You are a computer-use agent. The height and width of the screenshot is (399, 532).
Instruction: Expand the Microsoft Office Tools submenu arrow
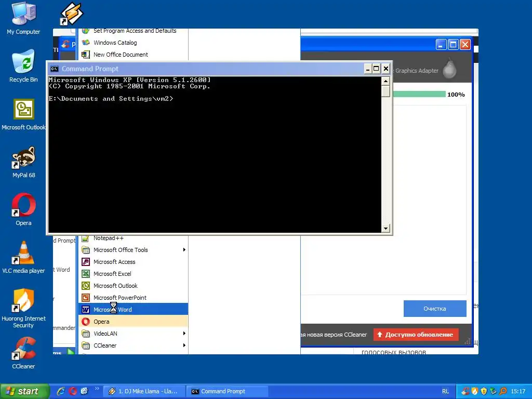click(x=184, y=250)
